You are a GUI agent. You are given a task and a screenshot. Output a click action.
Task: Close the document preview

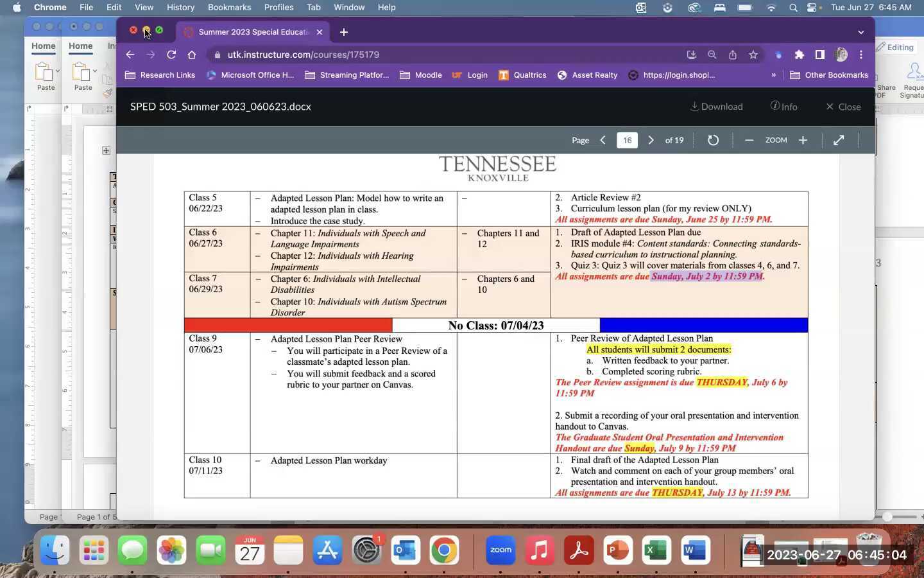(843, 107)
